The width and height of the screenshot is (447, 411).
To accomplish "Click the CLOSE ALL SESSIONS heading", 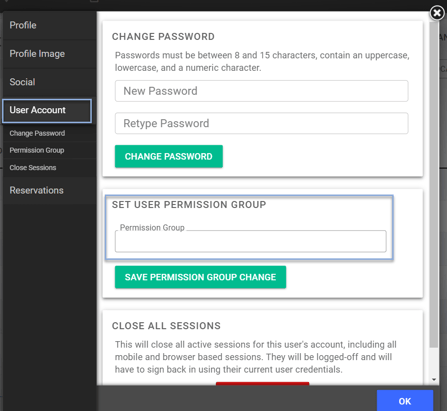I will coord(166,326).
